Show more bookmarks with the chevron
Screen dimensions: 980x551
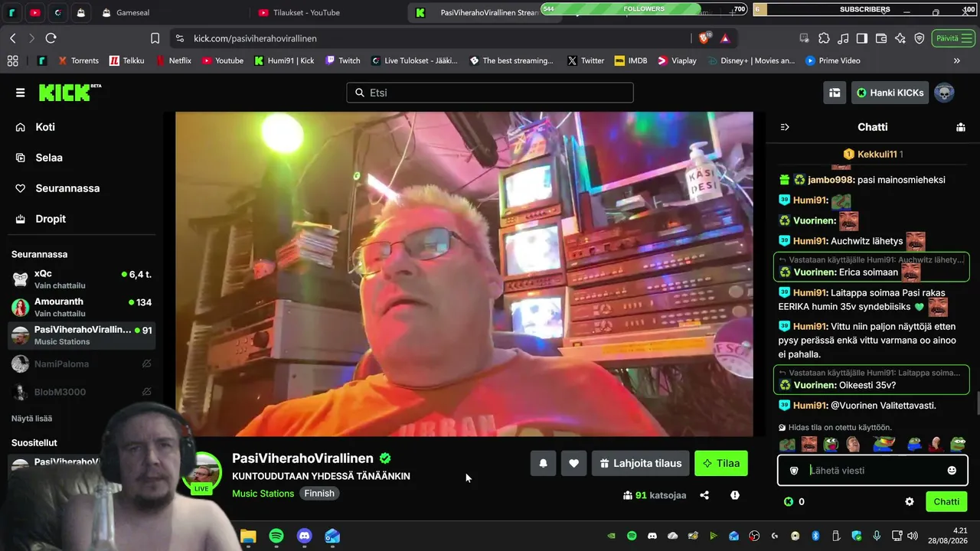956,60
